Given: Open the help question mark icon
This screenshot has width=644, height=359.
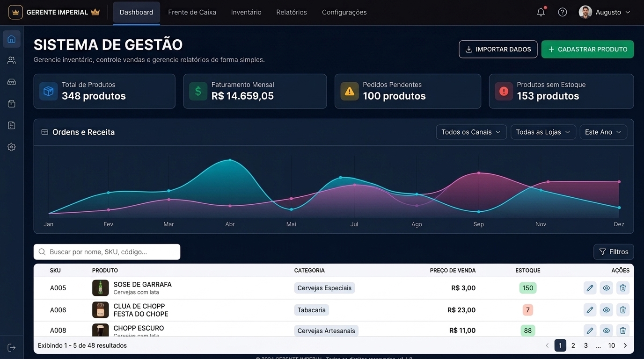Looking at the screenshot, I should [563, 12].
